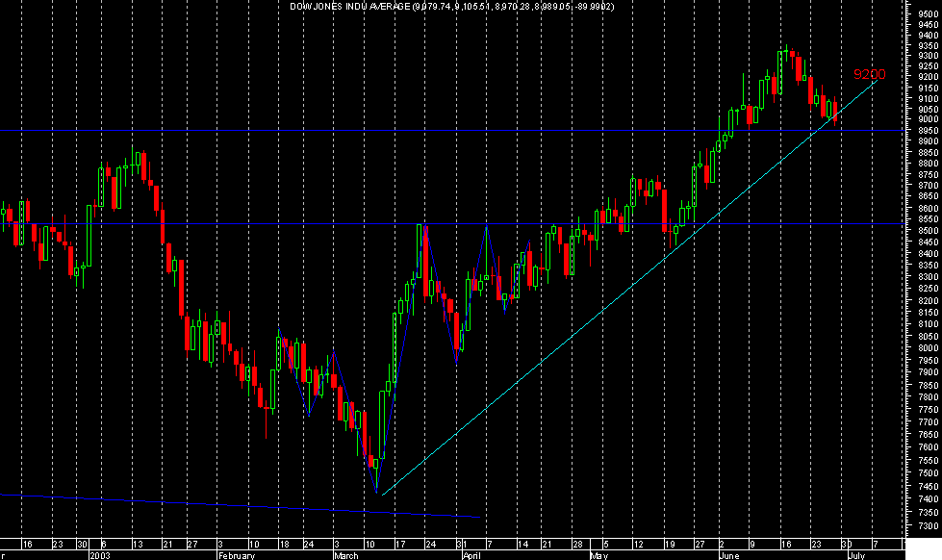The width and height of the screenshot is (942, 560).
Task: Click the July month label
Action: (856, 556)
